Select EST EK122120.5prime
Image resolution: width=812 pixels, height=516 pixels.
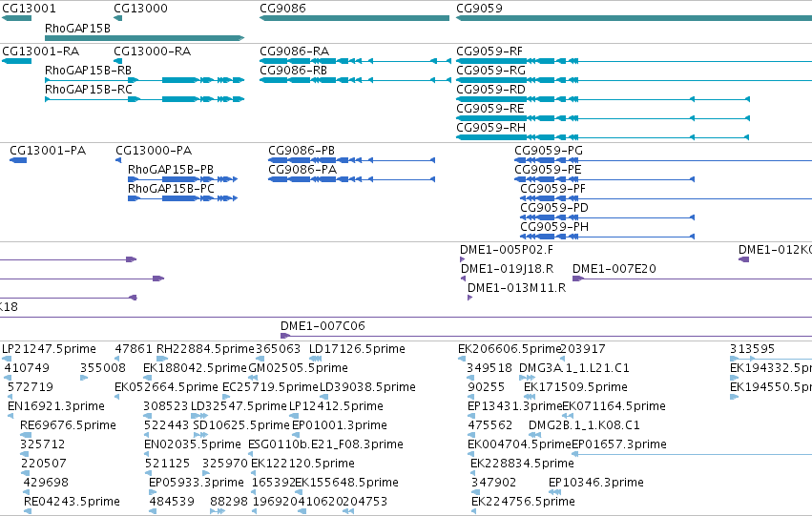(x=302, y=464)
